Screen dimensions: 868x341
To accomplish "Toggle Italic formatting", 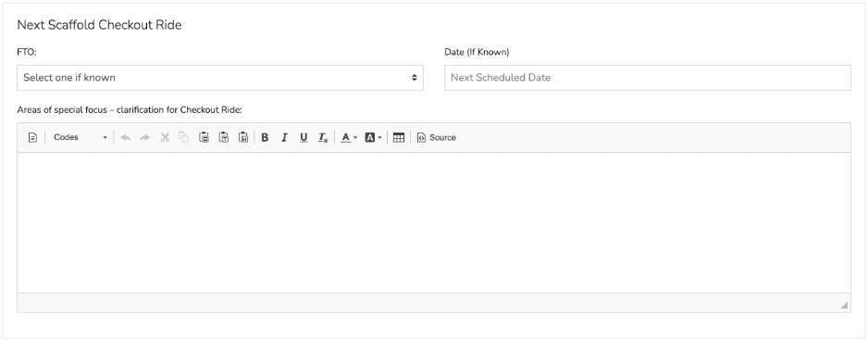I will pyautogui.click(x=284, y=137).
